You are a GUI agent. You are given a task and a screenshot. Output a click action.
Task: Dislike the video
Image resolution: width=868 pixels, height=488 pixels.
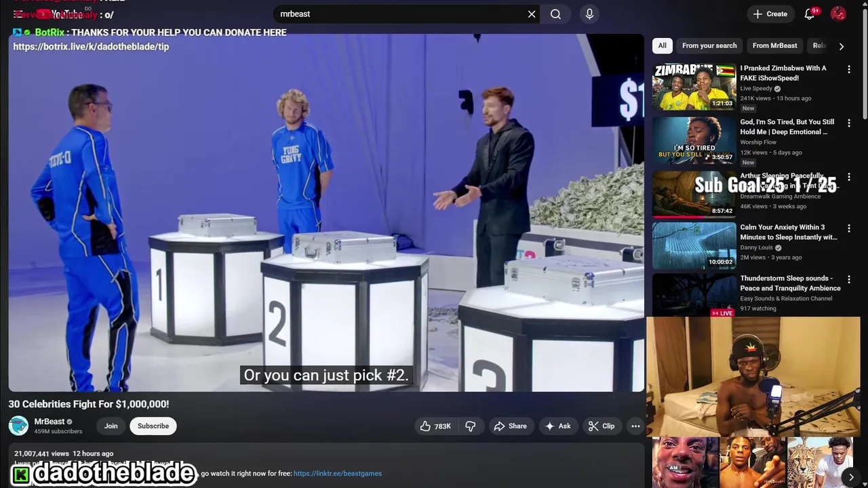[470, 426]
